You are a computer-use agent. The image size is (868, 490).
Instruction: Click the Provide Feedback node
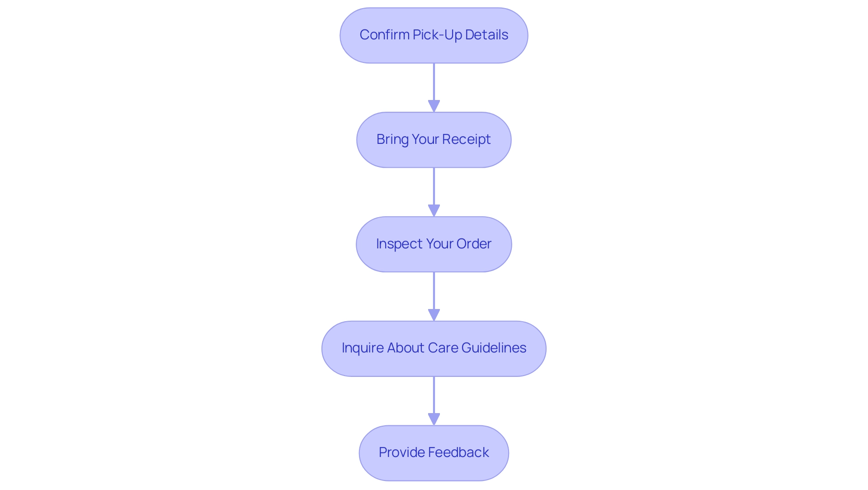[x=434, y=452]
